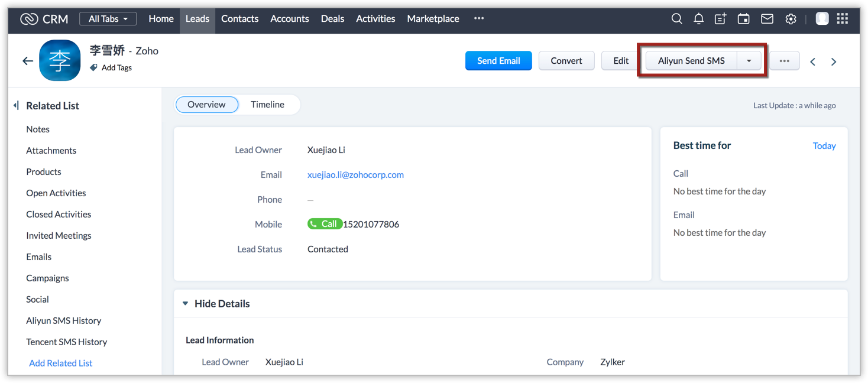Click the Today link in Best time
868x383 pixels.
[x=824, y=146]
